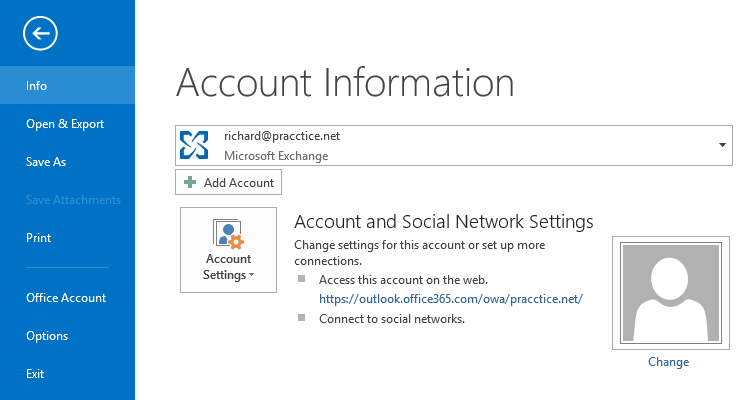752x400 pixels.
Task: Go to Office Account
Action: coord(67,297)
